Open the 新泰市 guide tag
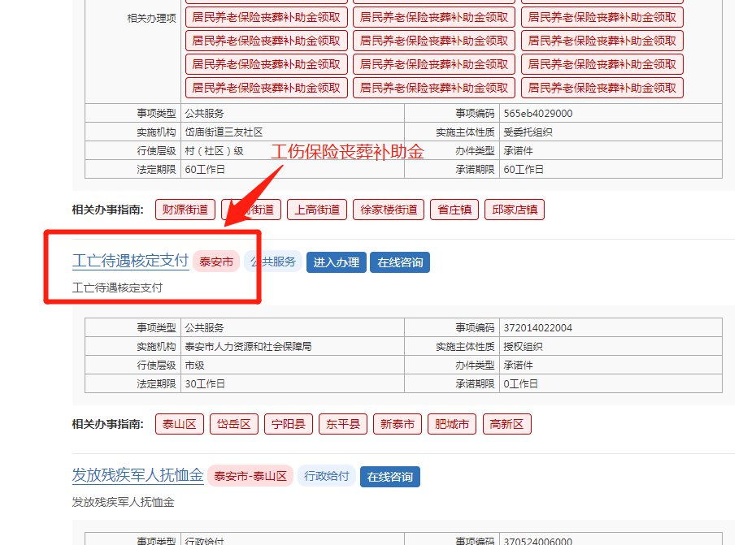The height and width of the screenshot is (545, 756). [x=397, y=424]
